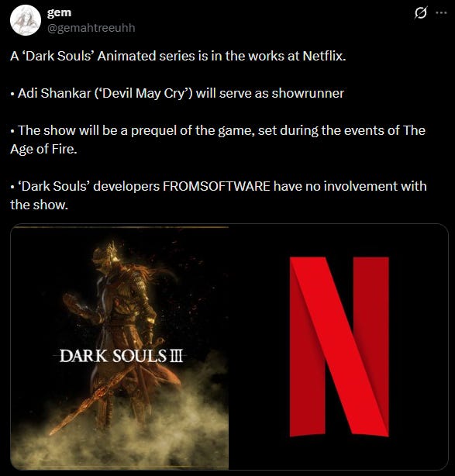The width and height of the screenshot is (455, 476).
Task: Open the Netflix N logo image
Action: [339, 347]
